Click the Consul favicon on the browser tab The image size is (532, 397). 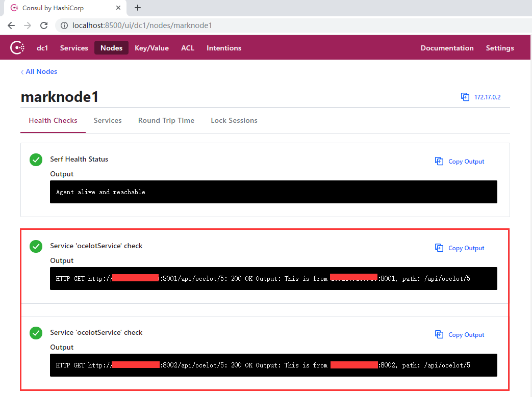click(x=14, y=8)
